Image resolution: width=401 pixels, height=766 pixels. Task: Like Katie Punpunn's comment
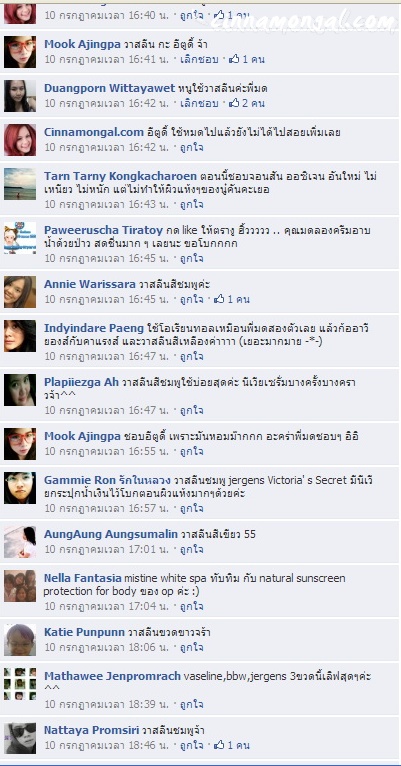pos(191,647)
